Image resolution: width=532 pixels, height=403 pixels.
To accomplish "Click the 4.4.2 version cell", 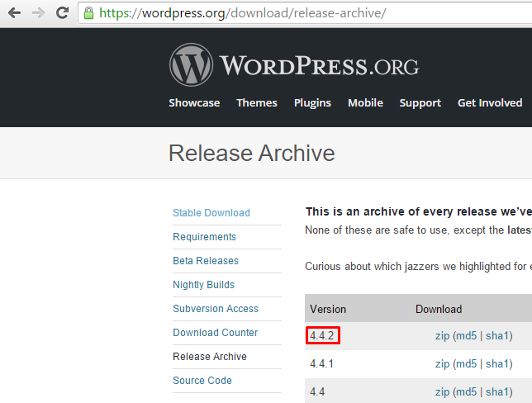I will tap(322, 336).
